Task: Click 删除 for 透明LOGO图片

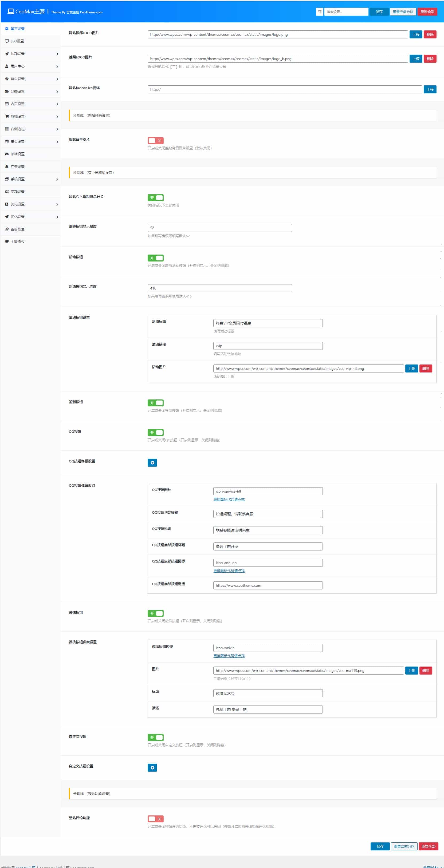Action: (x=430, y=59)
